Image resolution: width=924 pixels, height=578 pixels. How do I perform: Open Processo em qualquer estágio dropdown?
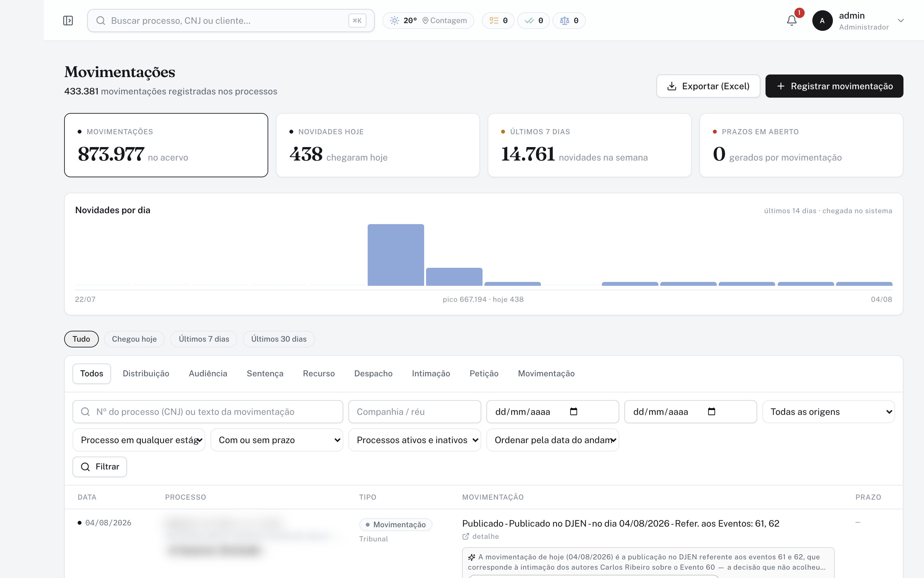click(139, 440)
